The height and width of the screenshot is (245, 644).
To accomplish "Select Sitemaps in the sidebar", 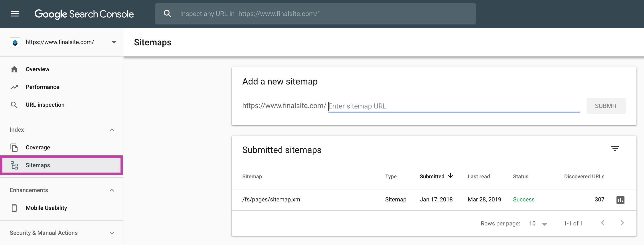I will (61, 165).
